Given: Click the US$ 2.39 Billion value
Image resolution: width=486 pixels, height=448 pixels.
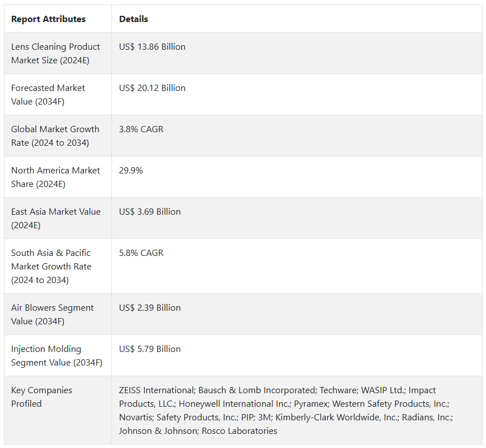Looking at the screenshot, I should pos(150,308).
